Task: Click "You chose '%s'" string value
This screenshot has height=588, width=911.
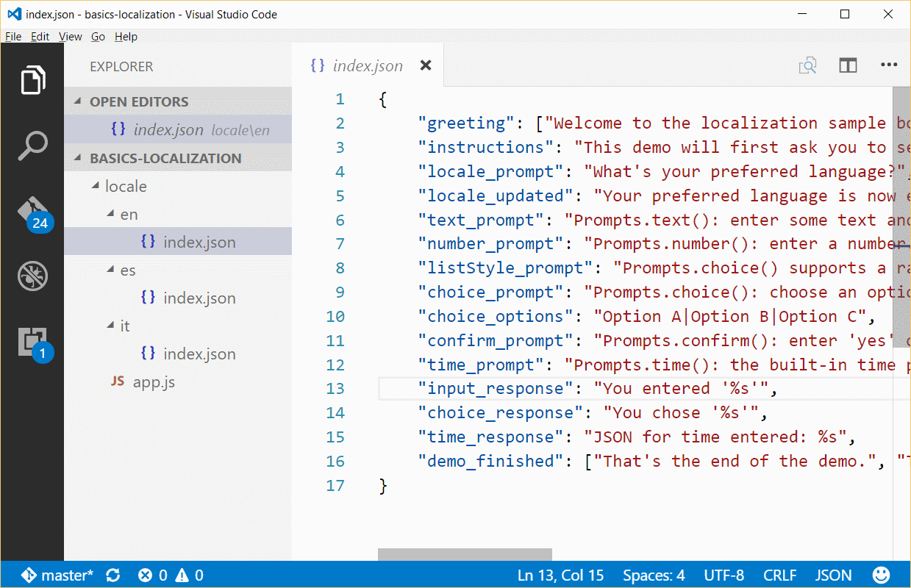Action: (682, 413)
